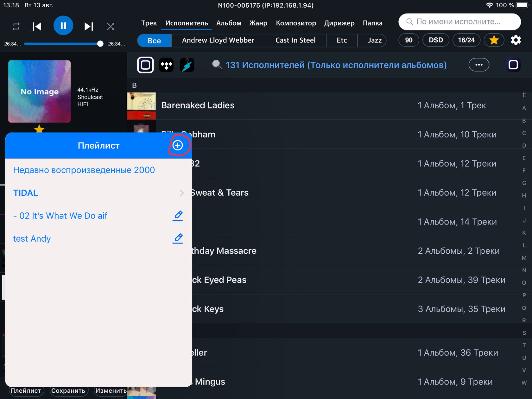The height and width of the screenshot is (399, 532).
Task: Jump to letter A in the index
Action: 524,108
